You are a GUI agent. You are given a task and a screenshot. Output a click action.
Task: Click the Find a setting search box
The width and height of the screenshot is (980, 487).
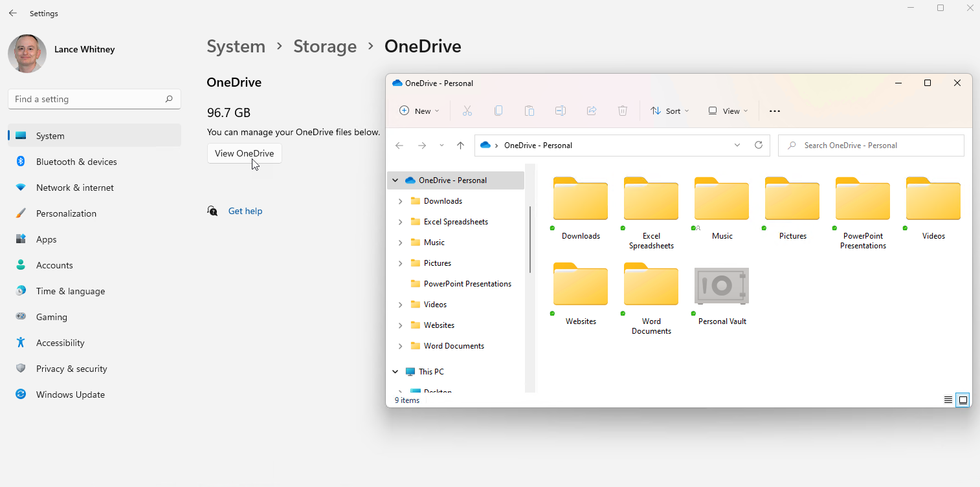click(95, 99)
